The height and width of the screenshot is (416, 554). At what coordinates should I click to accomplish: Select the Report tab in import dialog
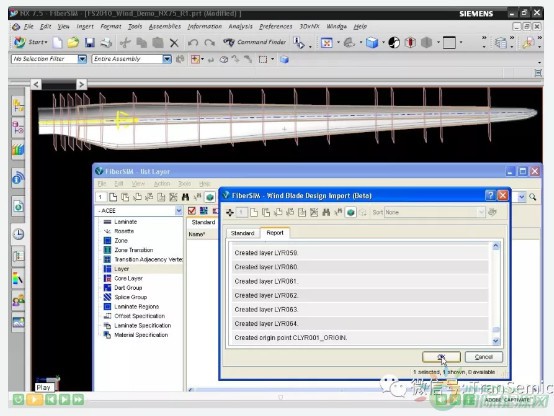275,233
